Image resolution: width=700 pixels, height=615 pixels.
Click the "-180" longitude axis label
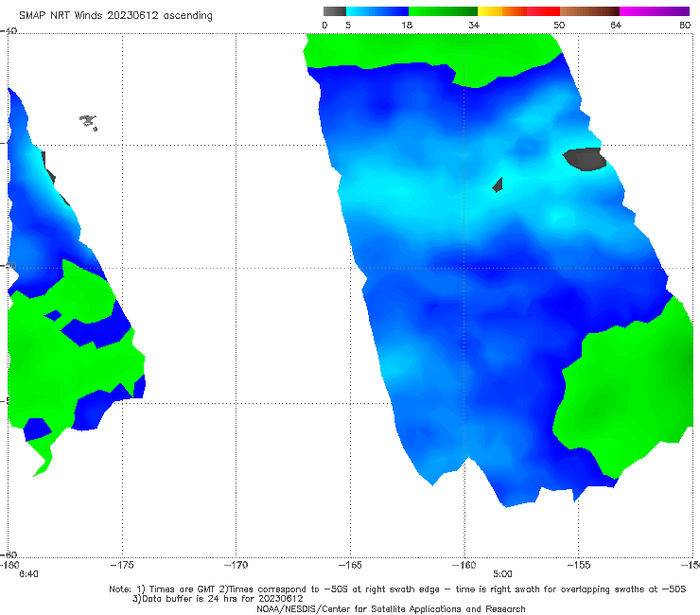(x=9, y=565)
